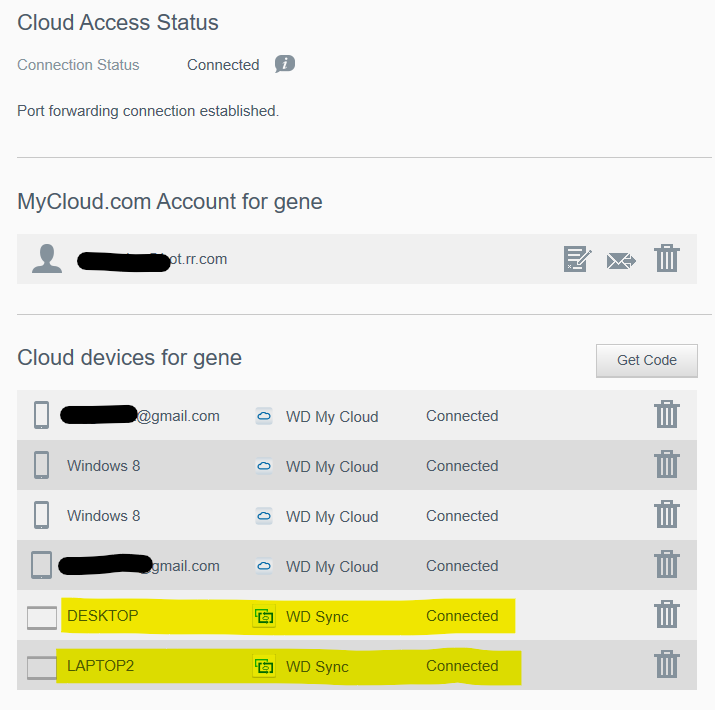Delete the first Windows 8 device
This screenshot has height=710, width=715.
pos(667,465)
